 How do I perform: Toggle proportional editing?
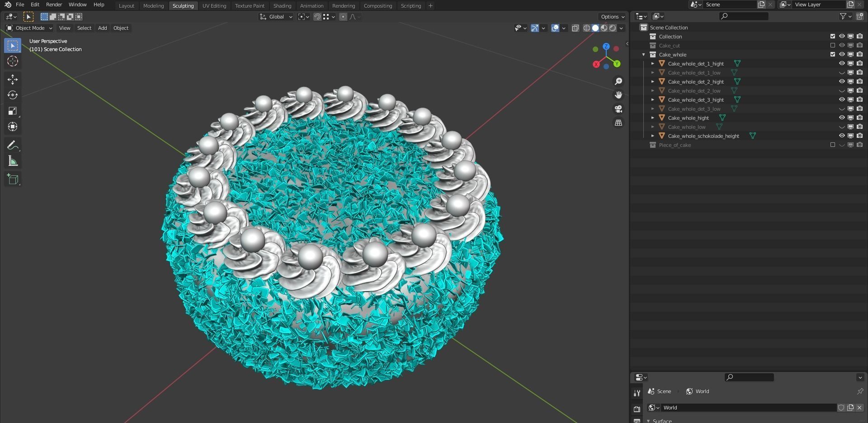pos(343,17)
